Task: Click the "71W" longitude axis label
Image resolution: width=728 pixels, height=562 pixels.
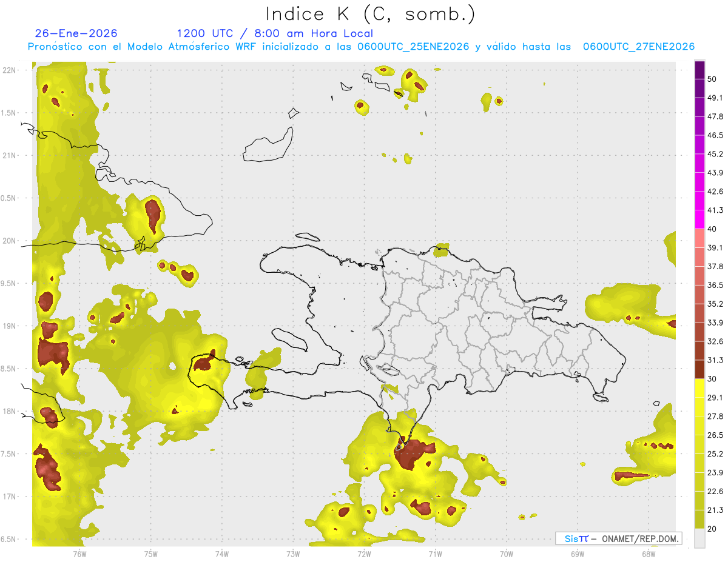Action: [x=435, y=554]
